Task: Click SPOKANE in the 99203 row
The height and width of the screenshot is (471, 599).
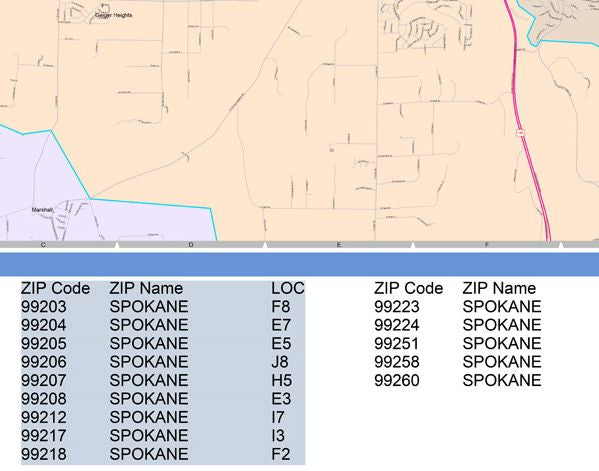Action: [x=149, y=307]
